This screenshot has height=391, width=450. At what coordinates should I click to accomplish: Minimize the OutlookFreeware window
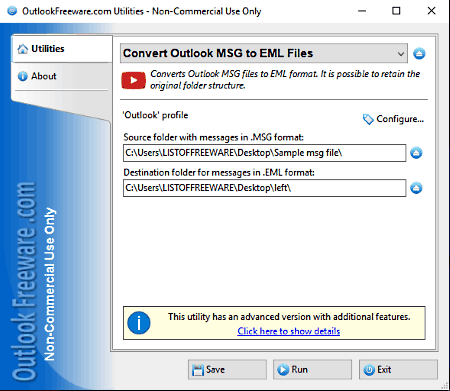pos(362,11)
